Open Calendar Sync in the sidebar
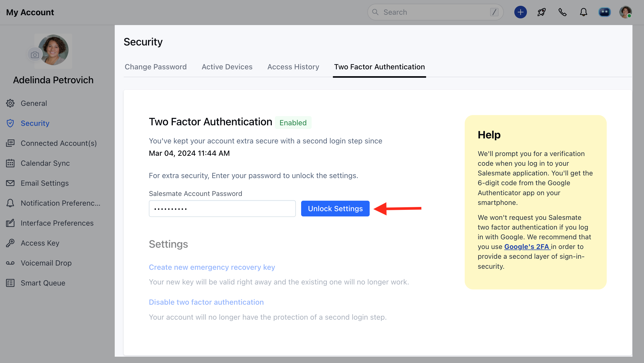Screen dimensions: 644x363 (x=45, y=163)
